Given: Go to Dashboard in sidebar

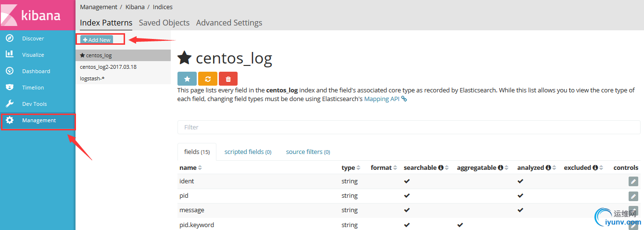Looking at the screenshot, I should point(36,71).
